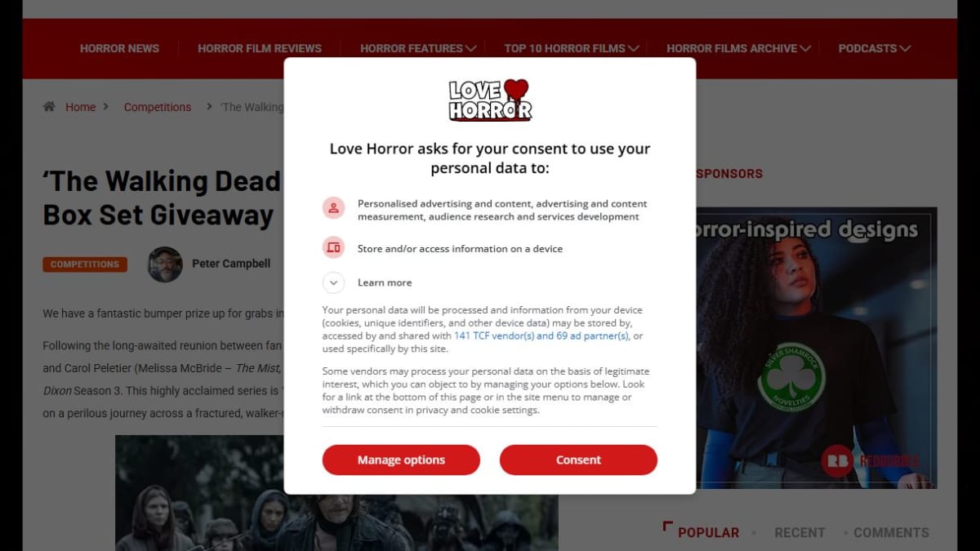Click the Manage options button
The height and width of the screenshot is (551, 980).
(401, 460)
